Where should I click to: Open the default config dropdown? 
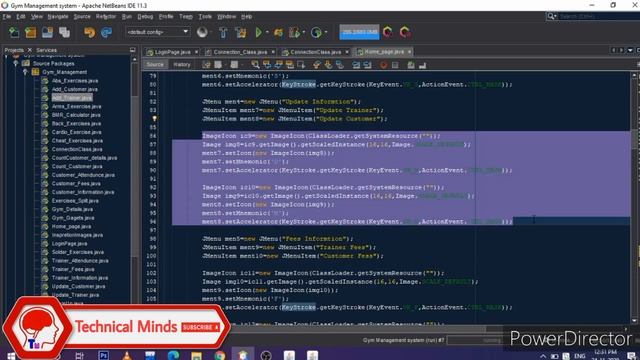click(x=158, y=32)
